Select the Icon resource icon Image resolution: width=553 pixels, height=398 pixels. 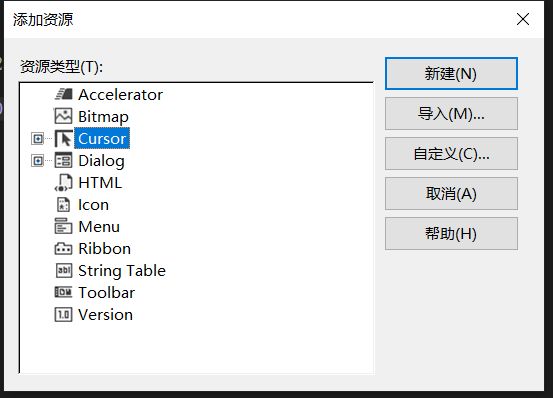tap(63, 204)
